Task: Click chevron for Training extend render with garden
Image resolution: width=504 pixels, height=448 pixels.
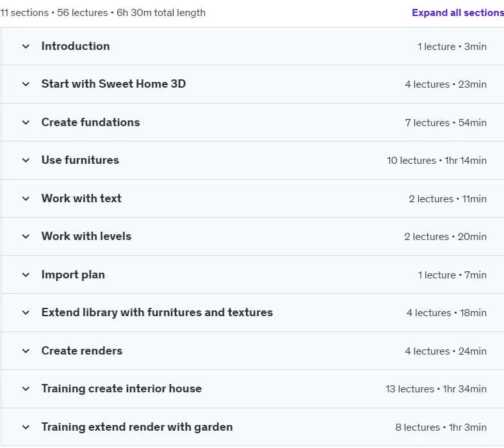Action: 26,427
